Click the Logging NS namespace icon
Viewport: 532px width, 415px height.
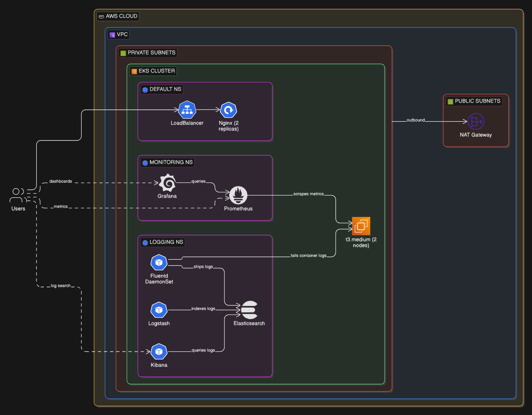[145, 243]
